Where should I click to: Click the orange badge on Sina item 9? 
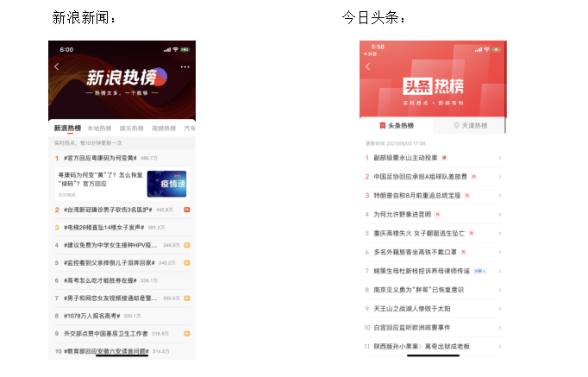coord(187,334)
